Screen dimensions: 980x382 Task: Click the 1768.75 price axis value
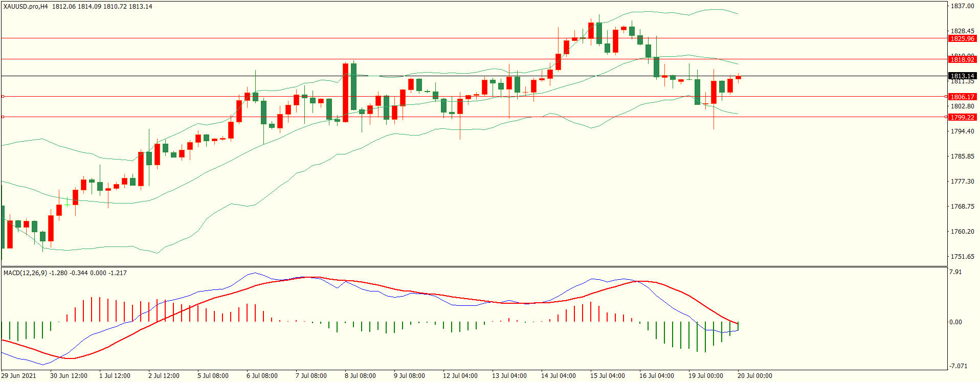tap(962, 207)
